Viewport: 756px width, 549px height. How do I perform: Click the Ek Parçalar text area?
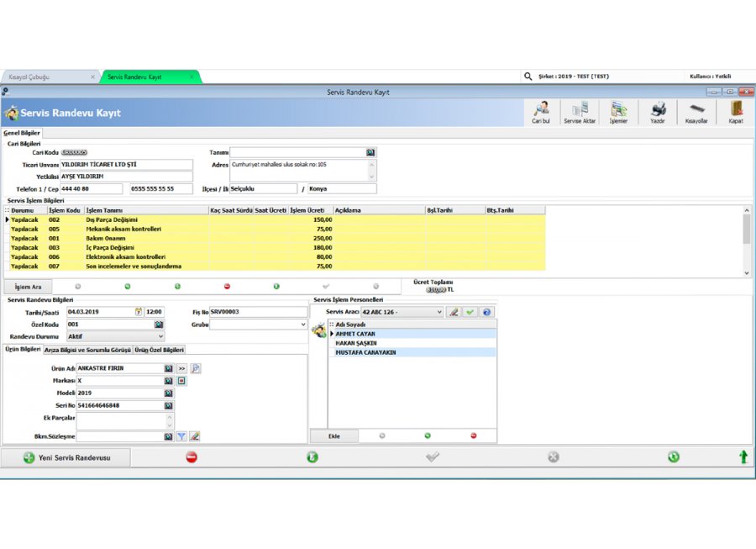click(x=125, y=420)
